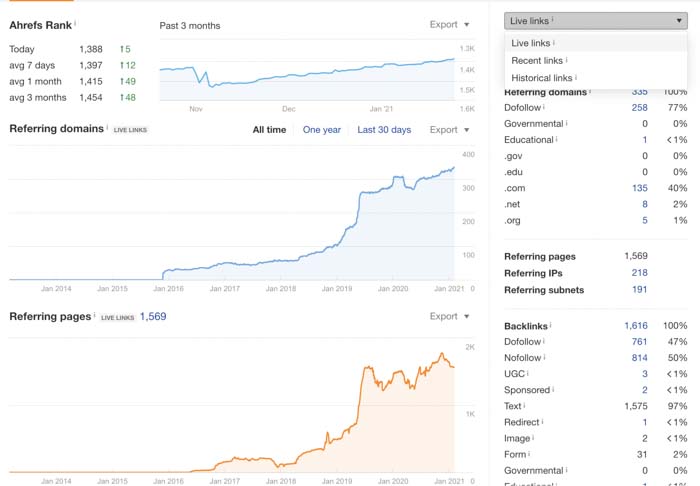The image size is (700, 486).
Task: Click the 1,569 count beside Referring pages chart
Action: coord(153,316)
